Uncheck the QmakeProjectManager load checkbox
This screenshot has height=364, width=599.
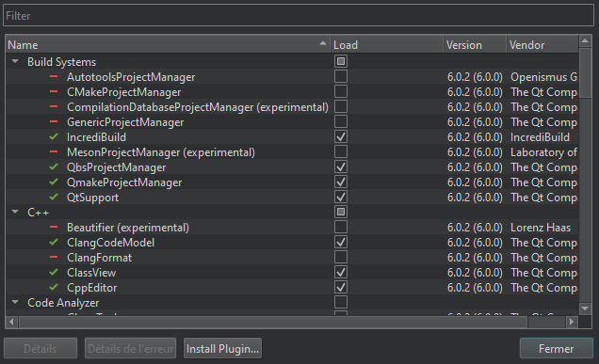click(x=341, y=182)
